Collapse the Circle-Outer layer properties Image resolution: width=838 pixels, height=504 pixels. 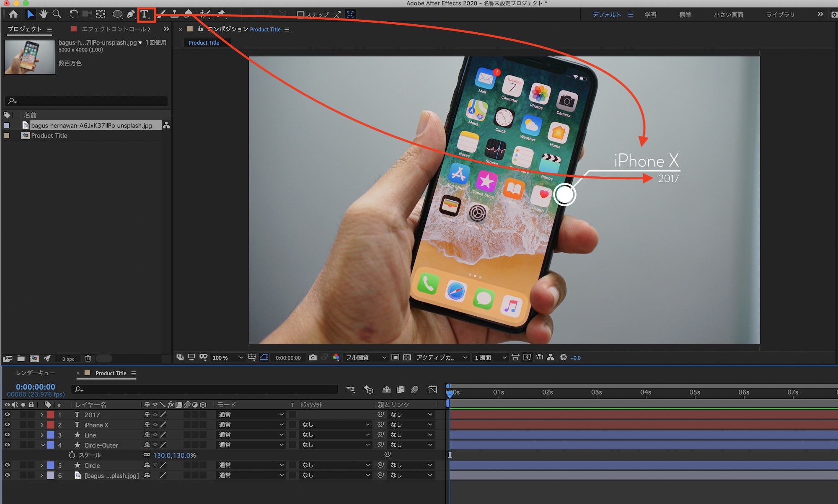[x=42, y=445]
